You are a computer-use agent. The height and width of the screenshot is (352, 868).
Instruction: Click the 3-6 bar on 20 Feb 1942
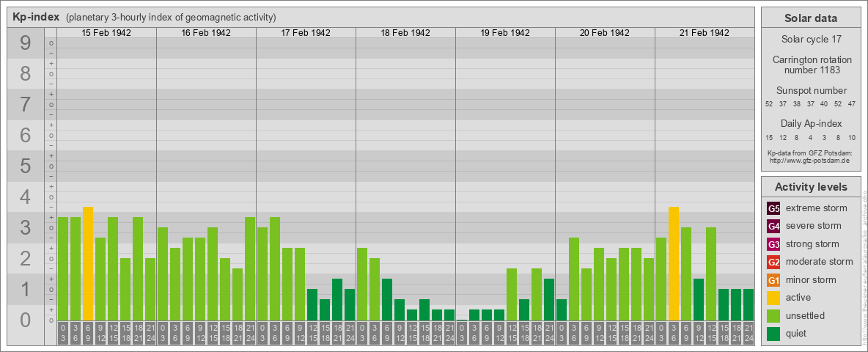click(x=574, y=279)
